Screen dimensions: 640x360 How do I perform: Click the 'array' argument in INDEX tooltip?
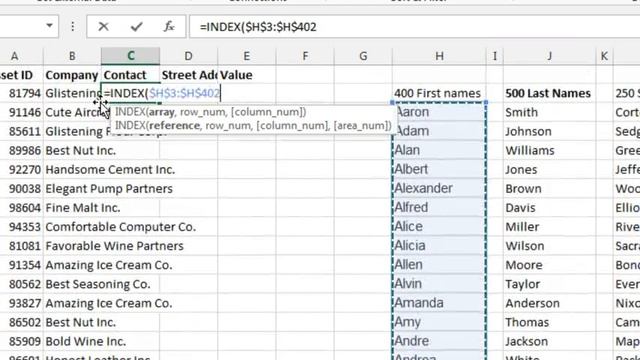point(162,112)
